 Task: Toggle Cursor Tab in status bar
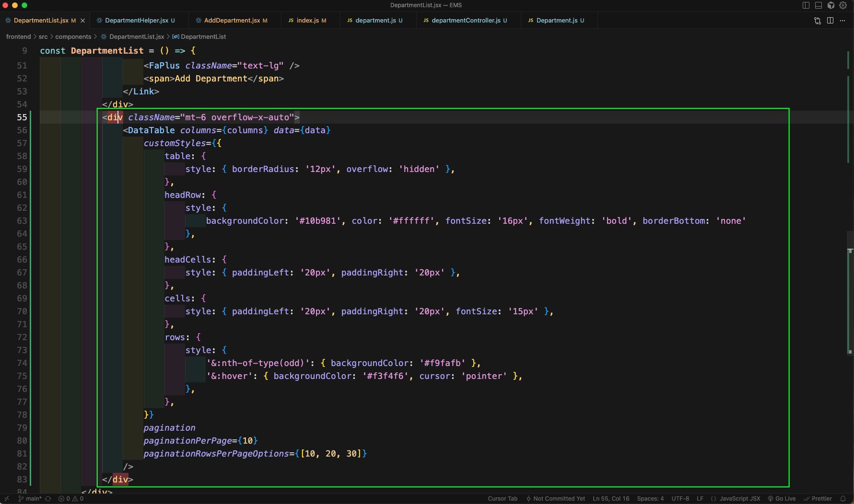(503, 499)
